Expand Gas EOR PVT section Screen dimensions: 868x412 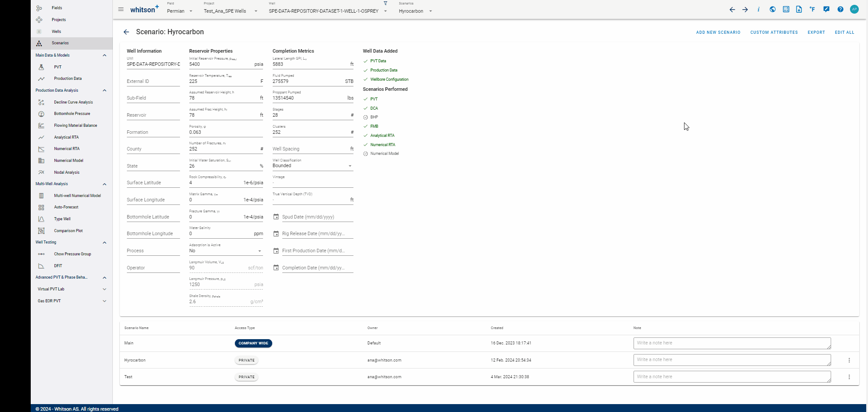(x=104, y=301)
